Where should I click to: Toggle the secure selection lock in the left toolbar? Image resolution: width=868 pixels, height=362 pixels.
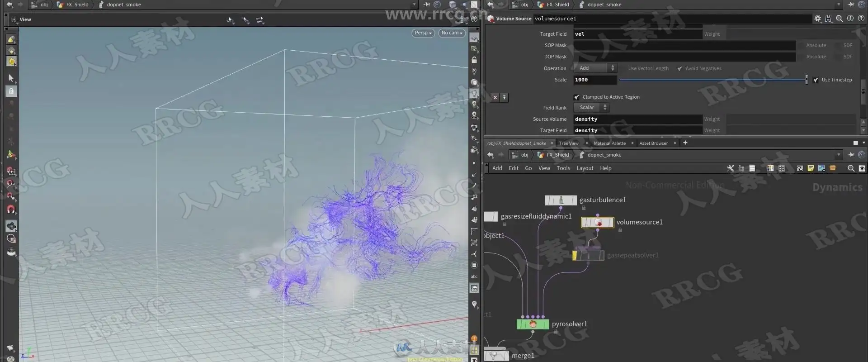coord(11,91)
